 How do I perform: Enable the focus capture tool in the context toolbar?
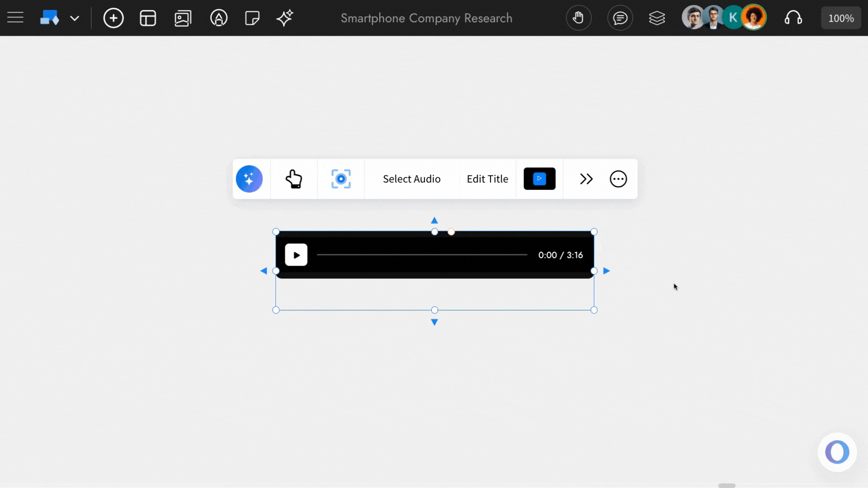tap(341, 178)
